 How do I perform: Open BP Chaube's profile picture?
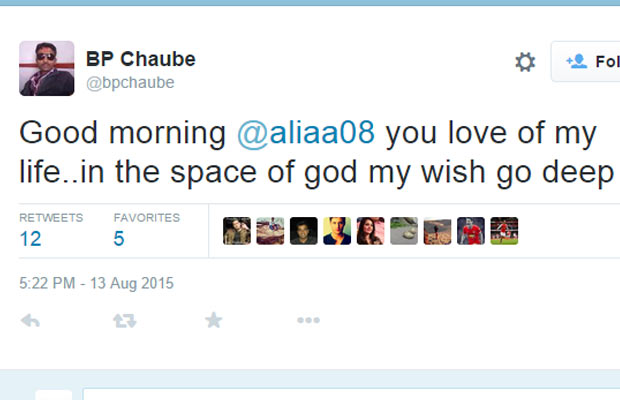47,68
